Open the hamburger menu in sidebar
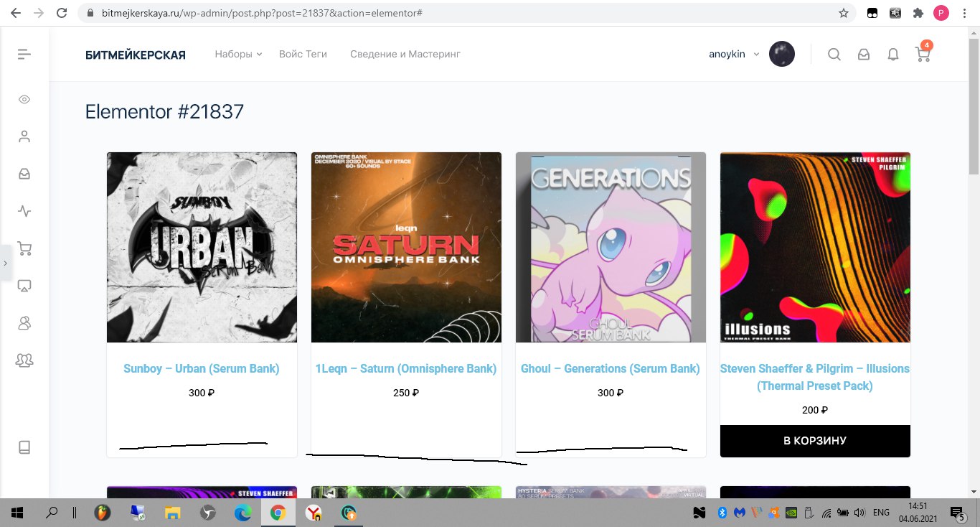This screenshot has width=980, height=527. [x=24, y=54]
